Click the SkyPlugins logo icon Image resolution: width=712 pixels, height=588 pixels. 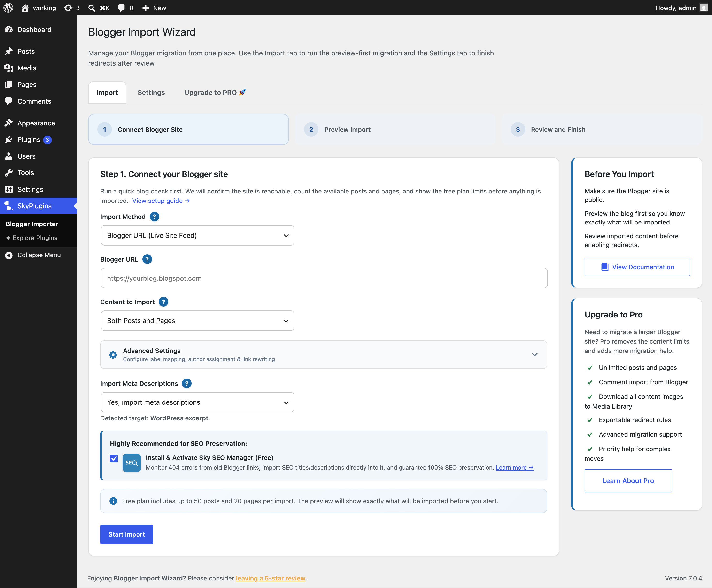(x=9, y=206)
